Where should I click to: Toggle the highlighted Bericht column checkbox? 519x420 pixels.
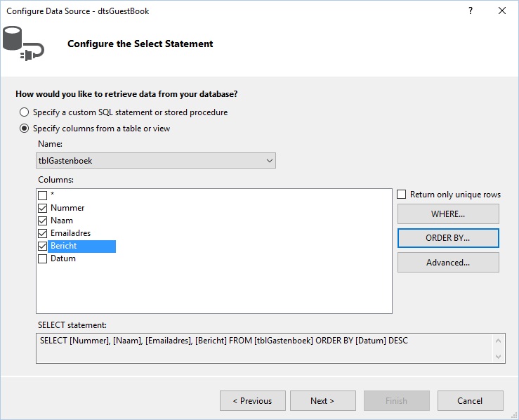click(x=42, y=246)
